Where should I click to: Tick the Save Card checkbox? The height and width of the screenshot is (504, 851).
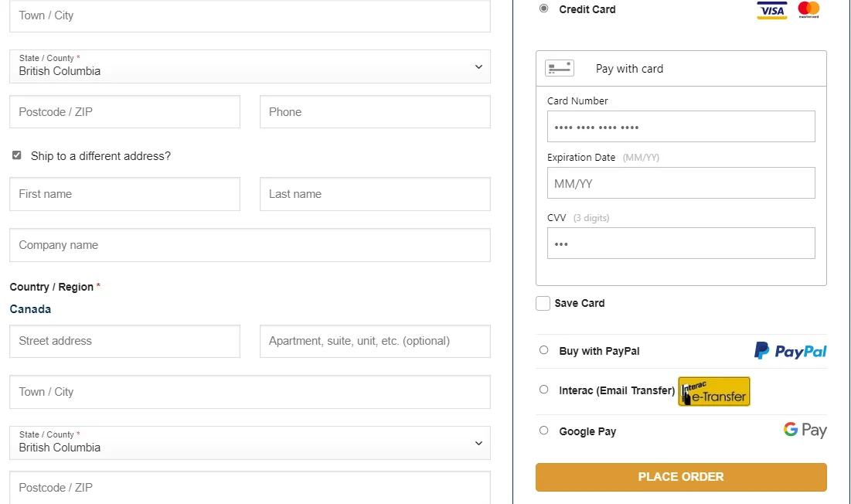point(543,303)
